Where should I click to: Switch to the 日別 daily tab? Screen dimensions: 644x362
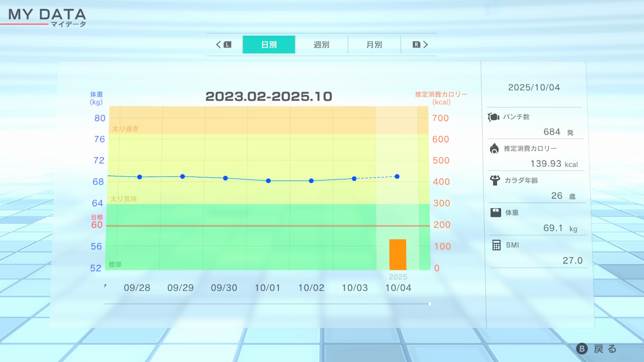pos(269,45)
